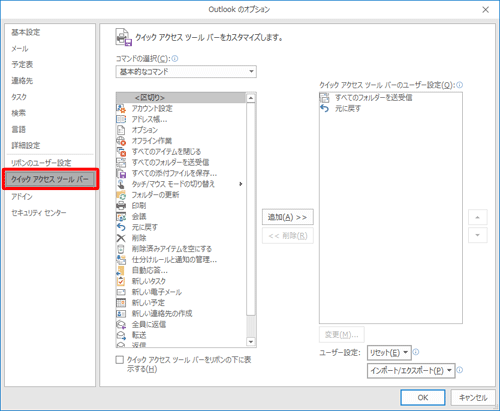This screenshot has height=411, width=500.
Task: Click the info icon beside コマンドの選択
Action: (175, 59)
